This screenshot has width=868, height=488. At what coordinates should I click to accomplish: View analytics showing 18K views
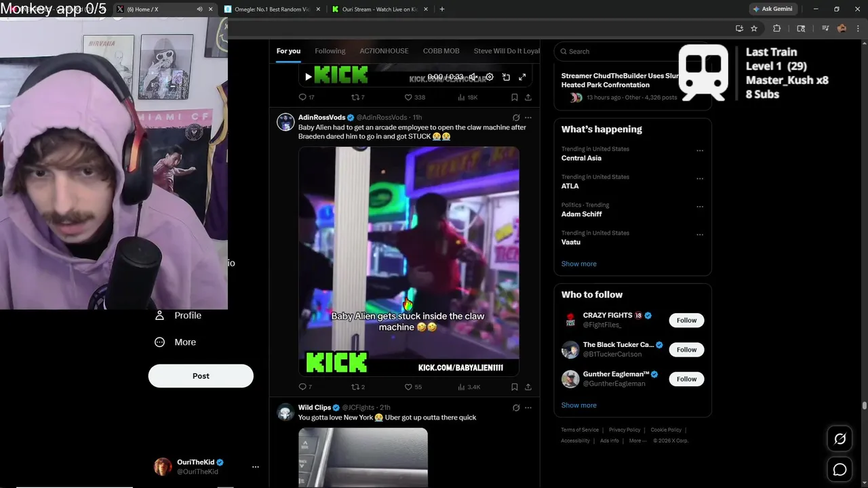467,98
